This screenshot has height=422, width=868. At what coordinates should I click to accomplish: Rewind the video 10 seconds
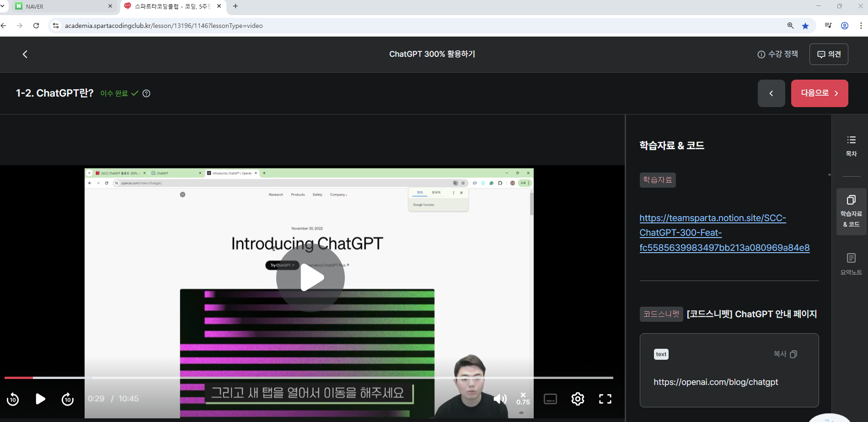[13, 399]
